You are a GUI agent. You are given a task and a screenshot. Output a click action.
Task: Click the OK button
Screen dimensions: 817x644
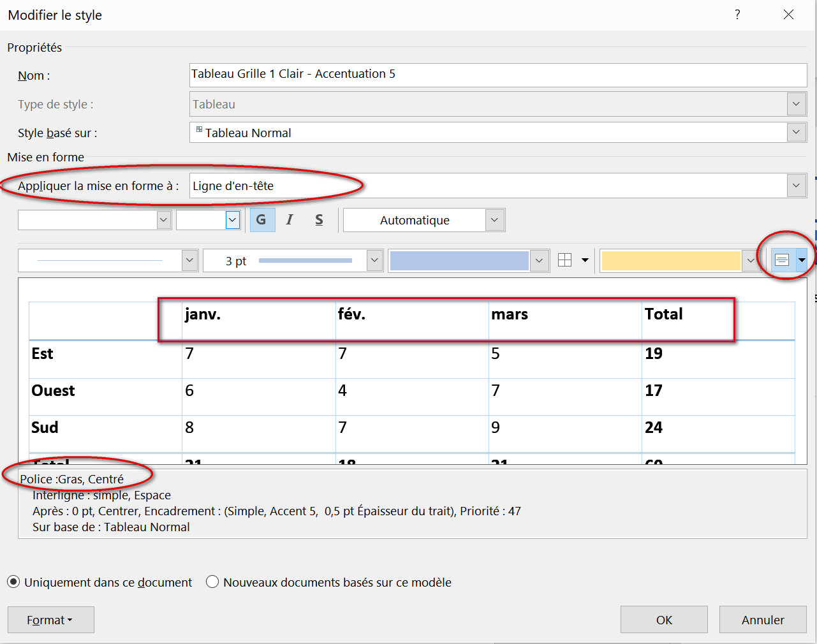pos(664,620)
